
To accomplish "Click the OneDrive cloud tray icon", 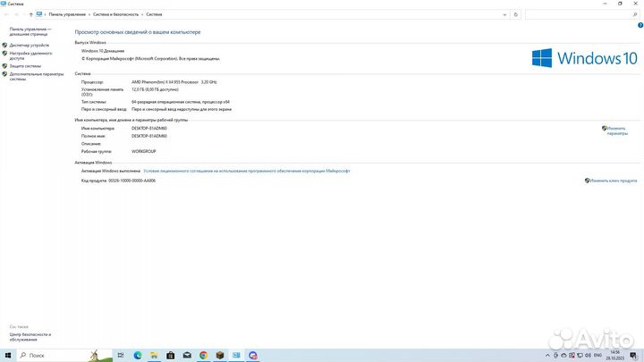I will click(563, 356).
